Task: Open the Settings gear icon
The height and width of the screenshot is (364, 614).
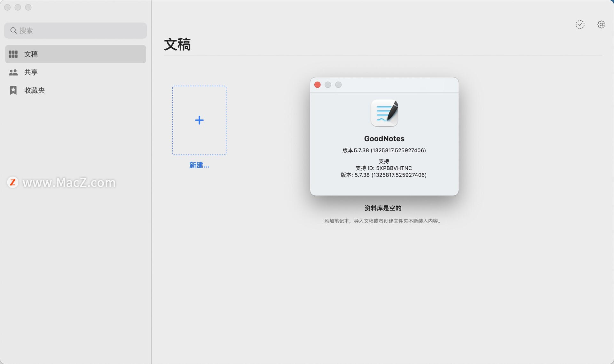Action: coord(602,24)
